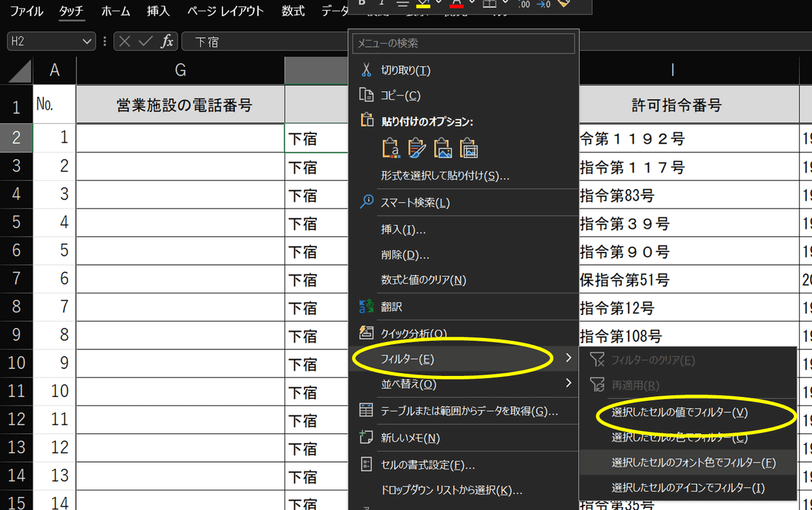Click the fx insert function icon
Image resolution: width=812 pixels, height=510 pixels.
coord(167,41)
